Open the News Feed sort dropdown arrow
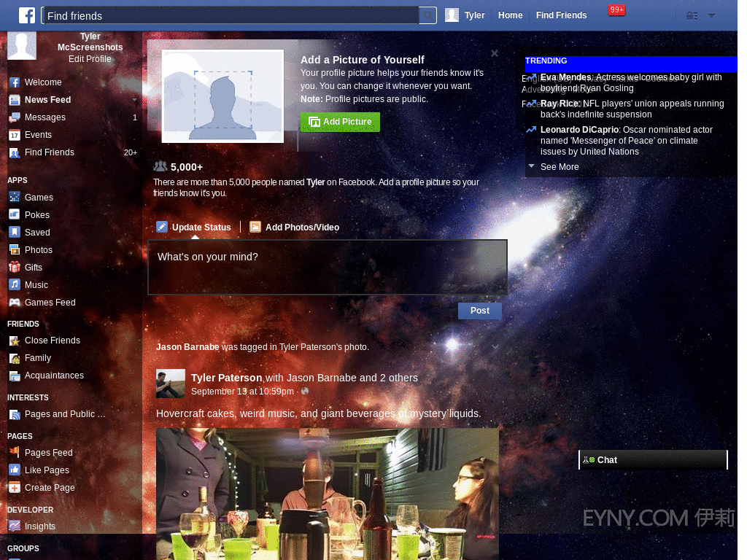Screen dimensions: 747x560 135,100
